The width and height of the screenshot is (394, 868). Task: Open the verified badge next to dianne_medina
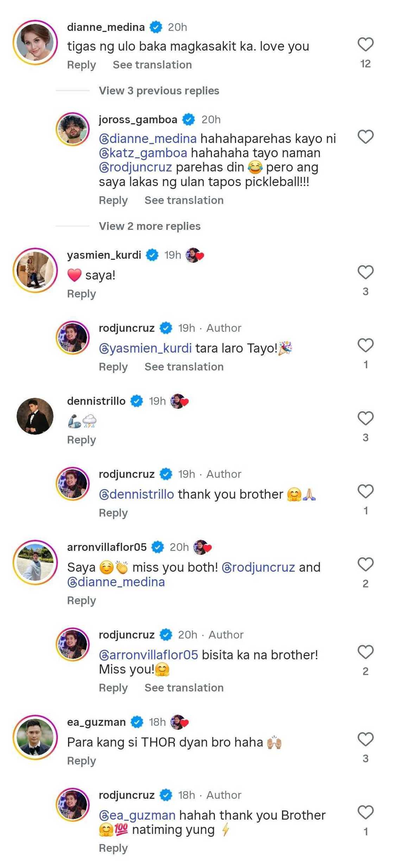[x=156, y=27]
